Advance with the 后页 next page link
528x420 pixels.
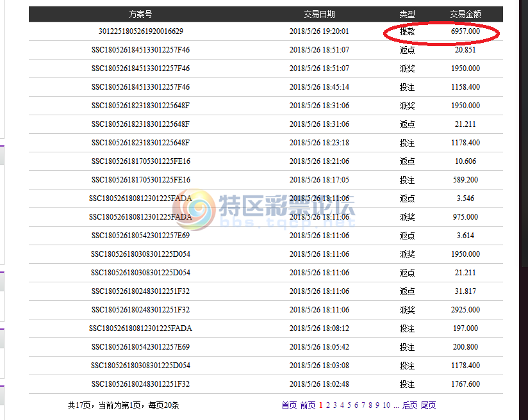coord(410,405)
